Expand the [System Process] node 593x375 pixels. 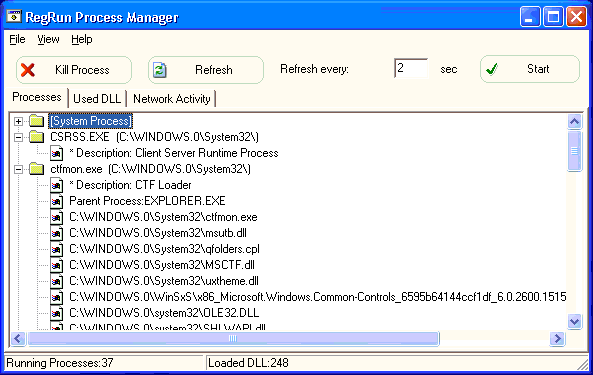pos(18,121)
